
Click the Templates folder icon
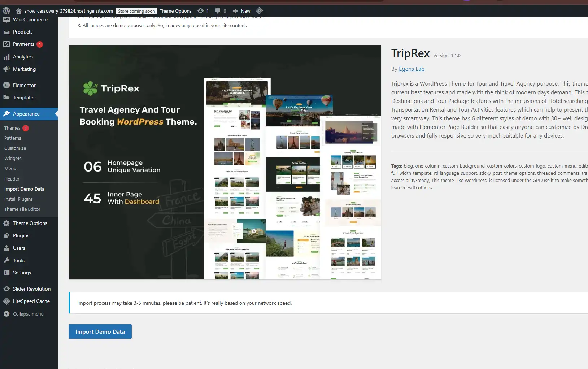(x=6, y=97)
